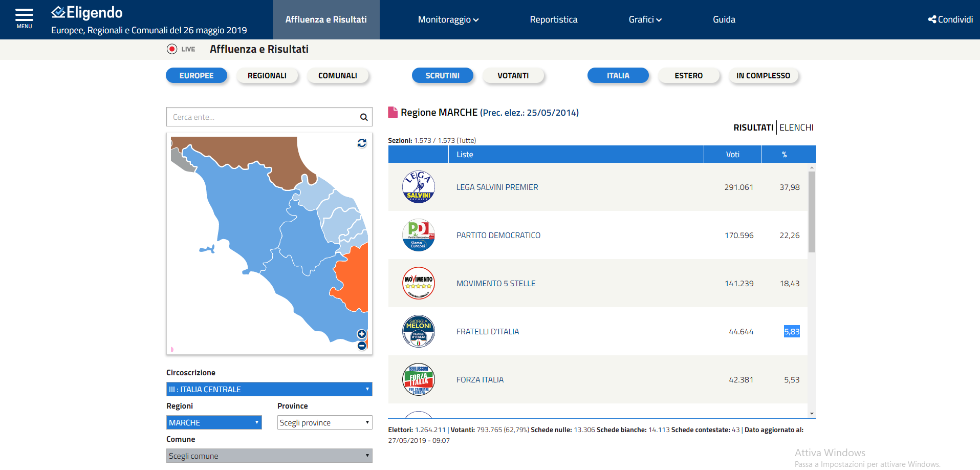Screen dimensions: 980x470
Task: Refresh the map with the reload icon
Action: [362, 143]
